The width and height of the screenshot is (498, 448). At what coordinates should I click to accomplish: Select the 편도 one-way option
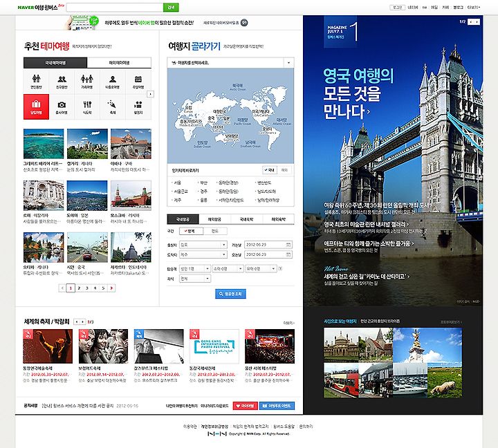[x=215, y=231]
